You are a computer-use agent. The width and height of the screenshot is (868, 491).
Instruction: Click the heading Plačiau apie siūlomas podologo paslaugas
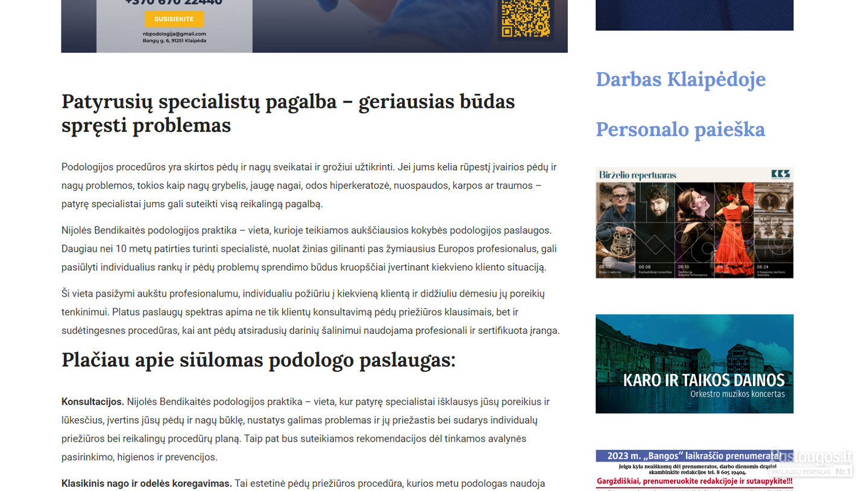tap(259, 360)
